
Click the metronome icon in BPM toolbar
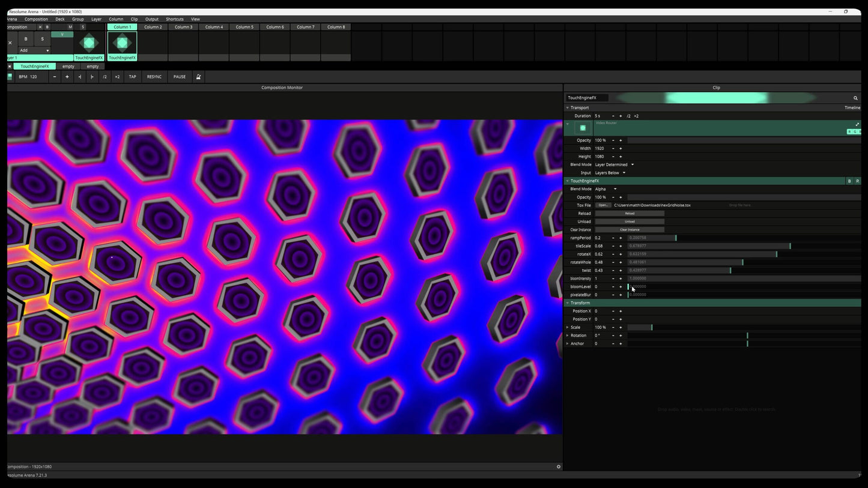pyautogui.click(x=198, y=77)
